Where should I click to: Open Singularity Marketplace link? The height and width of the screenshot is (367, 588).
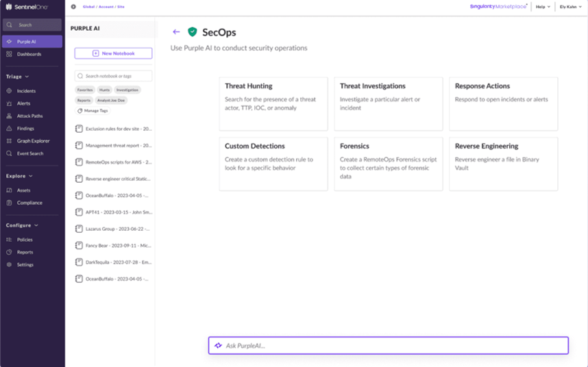498,7
